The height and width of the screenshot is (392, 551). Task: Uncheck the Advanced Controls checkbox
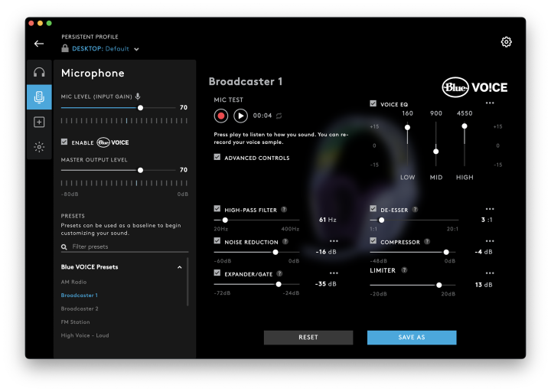coord(217,158)
